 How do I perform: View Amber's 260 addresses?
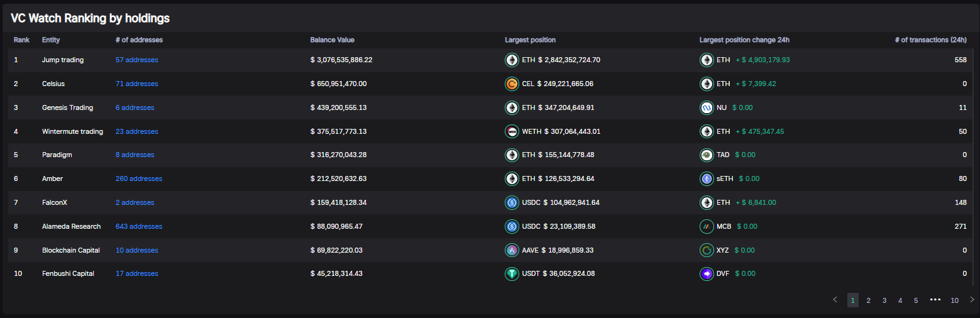138,178
